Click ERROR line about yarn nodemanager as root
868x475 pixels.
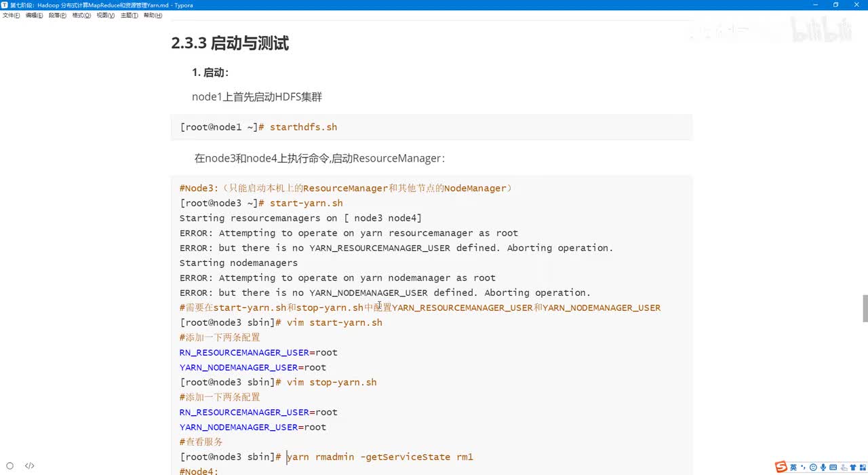tap(338, 278)
